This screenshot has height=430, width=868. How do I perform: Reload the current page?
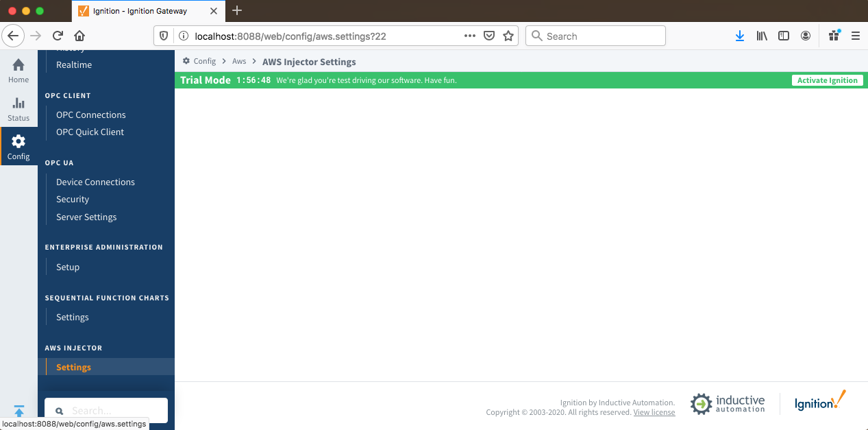58,36
